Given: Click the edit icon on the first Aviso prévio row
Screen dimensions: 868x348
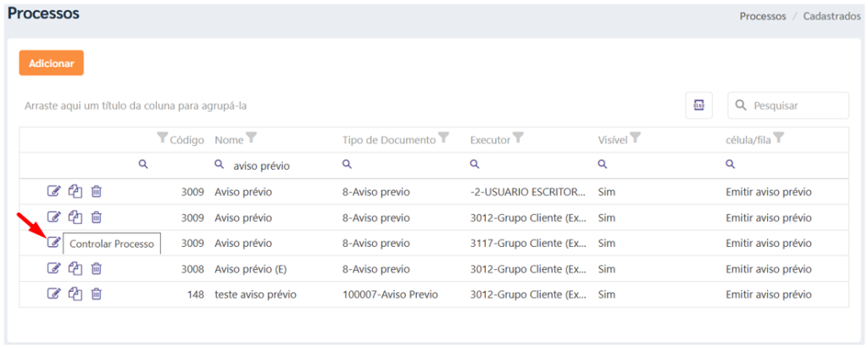Looking at the screenshot, I should tap(53, 192).
